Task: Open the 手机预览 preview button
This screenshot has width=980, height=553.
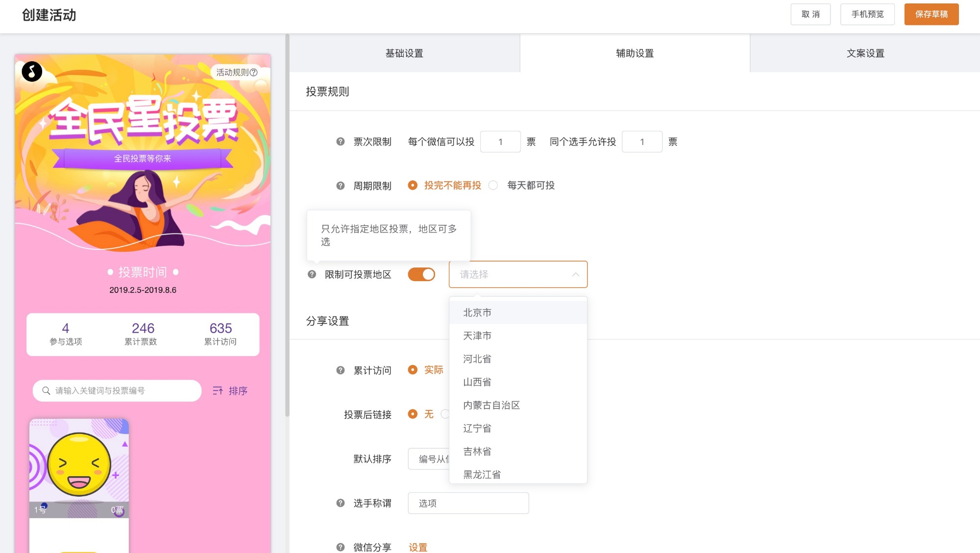Action: click(x=867, y=14)
